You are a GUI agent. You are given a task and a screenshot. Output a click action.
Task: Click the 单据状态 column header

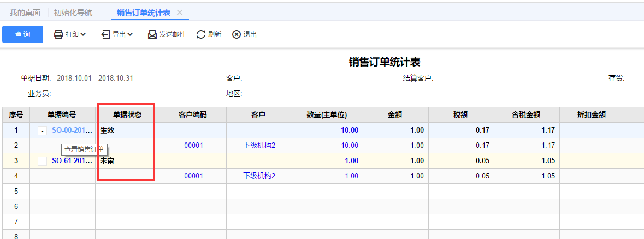point(127,115)
